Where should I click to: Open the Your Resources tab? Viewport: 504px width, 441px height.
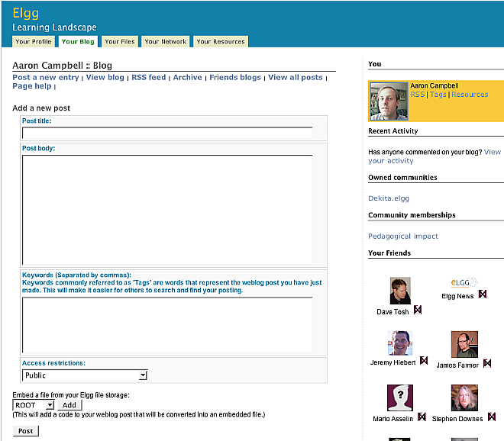coord(221,42)
